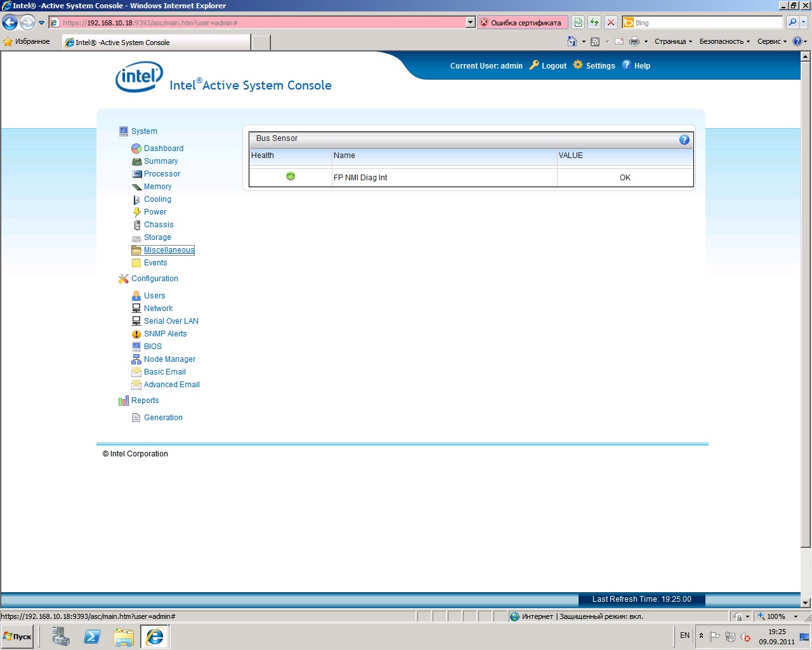Viewport: 812px width, 650px height.
Task: Click the Dashboard pie chart icon
Action: (136, 149)
